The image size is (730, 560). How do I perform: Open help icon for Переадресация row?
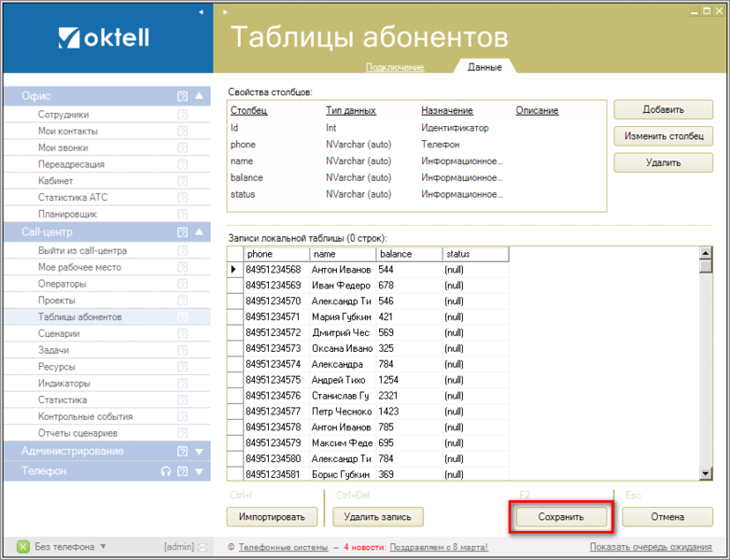[x=182, y=164]
